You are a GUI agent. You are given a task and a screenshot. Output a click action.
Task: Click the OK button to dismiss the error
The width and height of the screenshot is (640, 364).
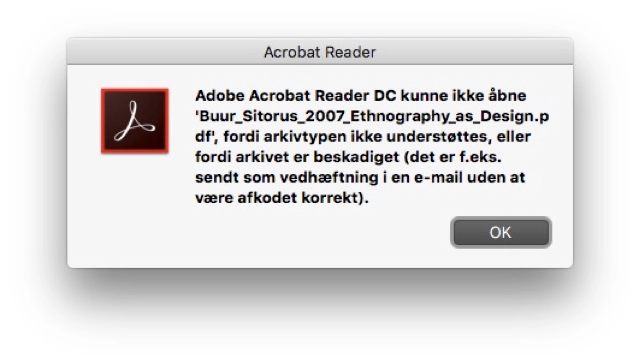[501, 232]
